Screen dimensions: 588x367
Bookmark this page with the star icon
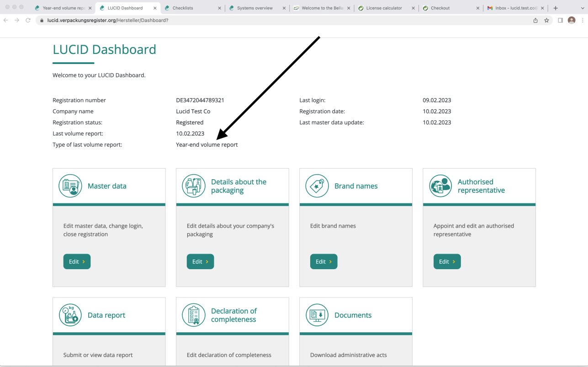546,20
